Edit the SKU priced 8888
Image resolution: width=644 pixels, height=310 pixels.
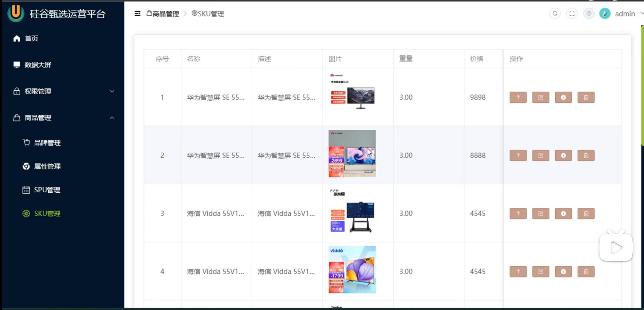[541, 155]
